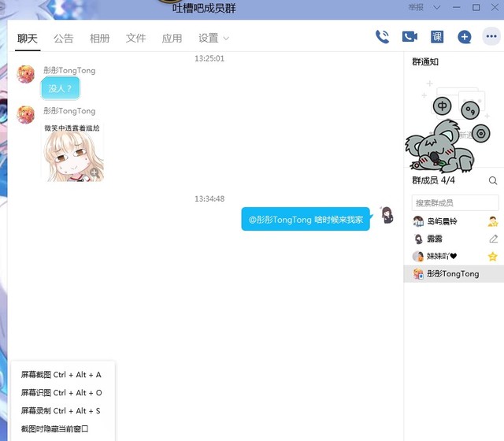The width and height of the screenshot is (504, 441).
Task: Open the 课 classroom icon
Action: [x=437, y=36]
